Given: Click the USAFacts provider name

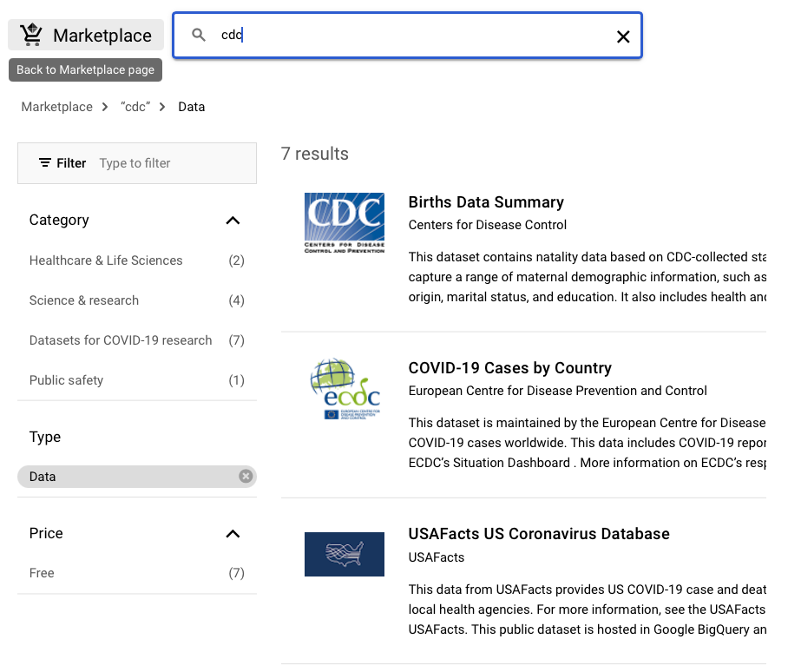Looking at the screenshot, I should [437, 557].
